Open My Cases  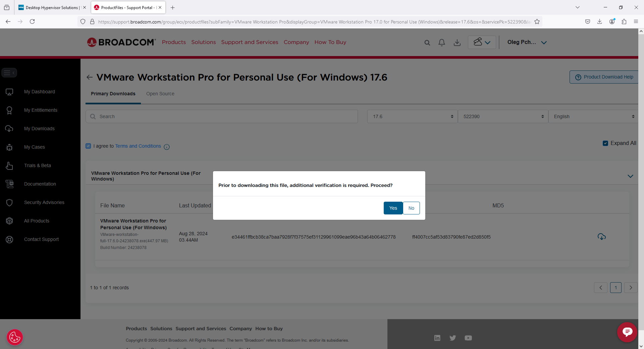[35, 147]
